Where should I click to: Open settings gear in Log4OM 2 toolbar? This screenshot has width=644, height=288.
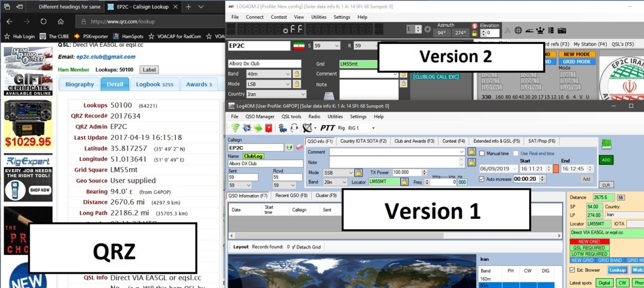[428, 29]
